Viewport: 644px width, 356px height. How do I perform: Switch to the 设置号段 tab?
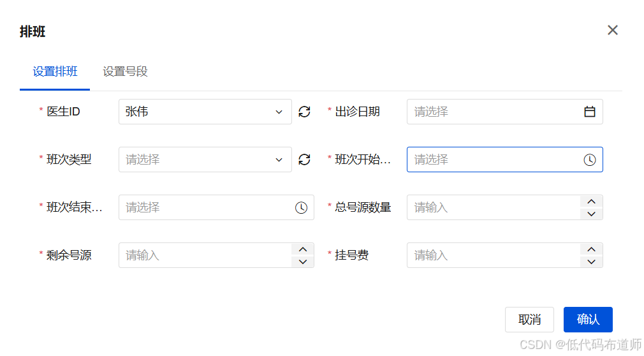pyautogui.click(x=125, y=71)
